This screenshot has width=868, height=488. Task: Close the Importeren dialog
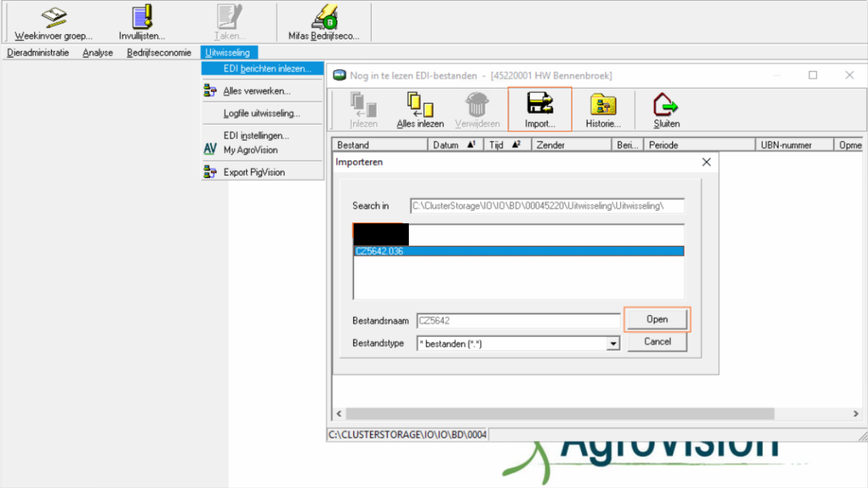(x=707, y=162)
